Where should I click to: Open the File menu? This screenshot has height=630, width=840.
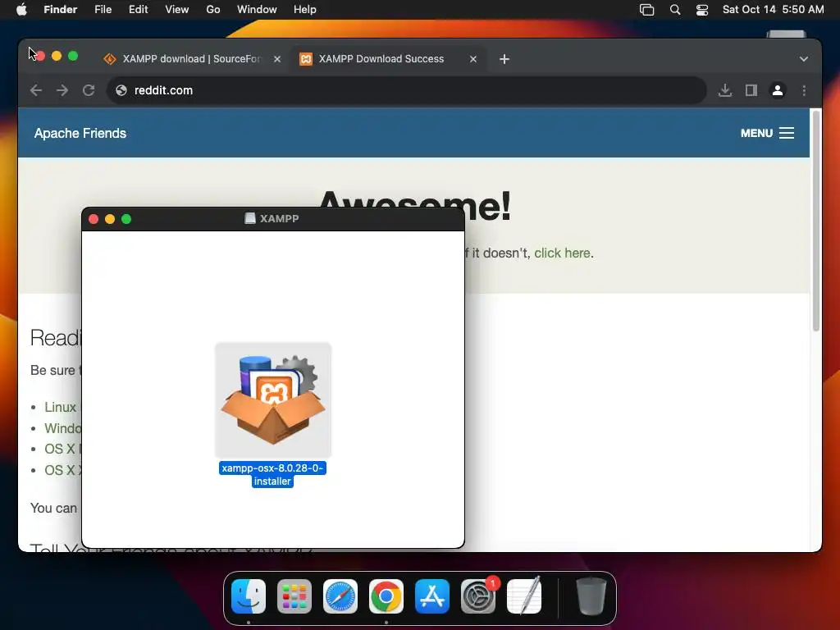click(103, 9)
